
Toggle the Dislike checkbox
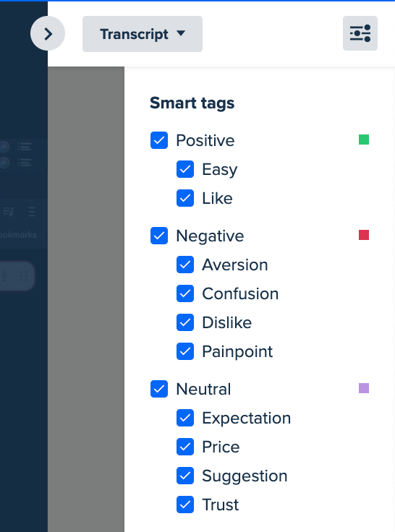pos(185,322)
